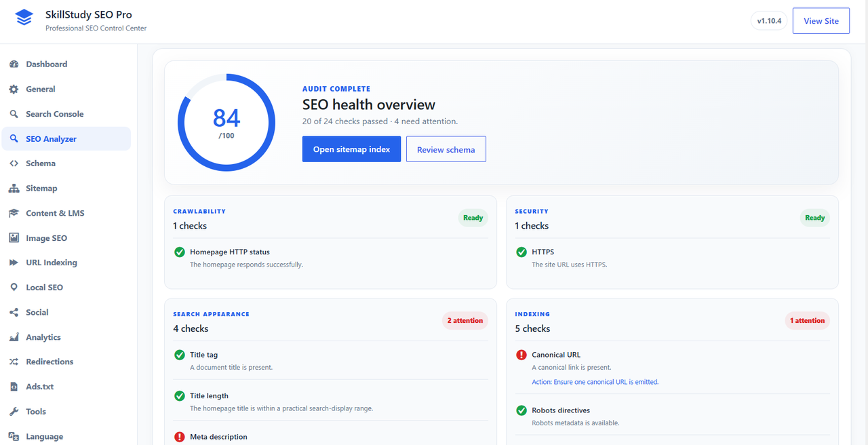Click 'Robots metadata is available.' text

coord(576,423)
